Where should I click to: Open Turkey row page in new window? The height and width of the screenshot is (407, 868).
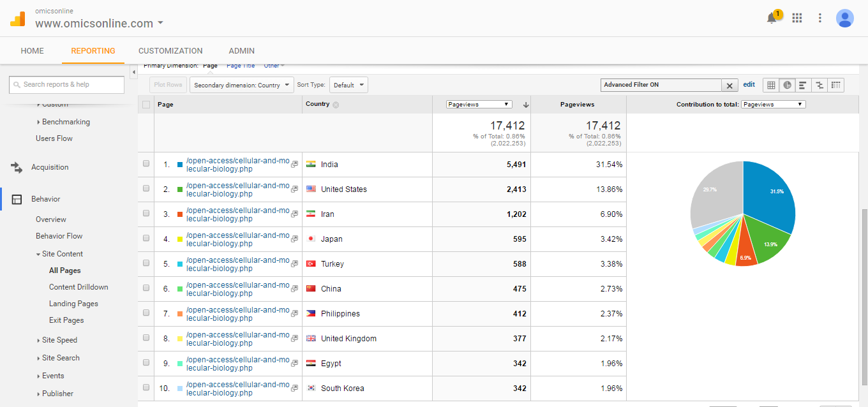pos(294,264)
